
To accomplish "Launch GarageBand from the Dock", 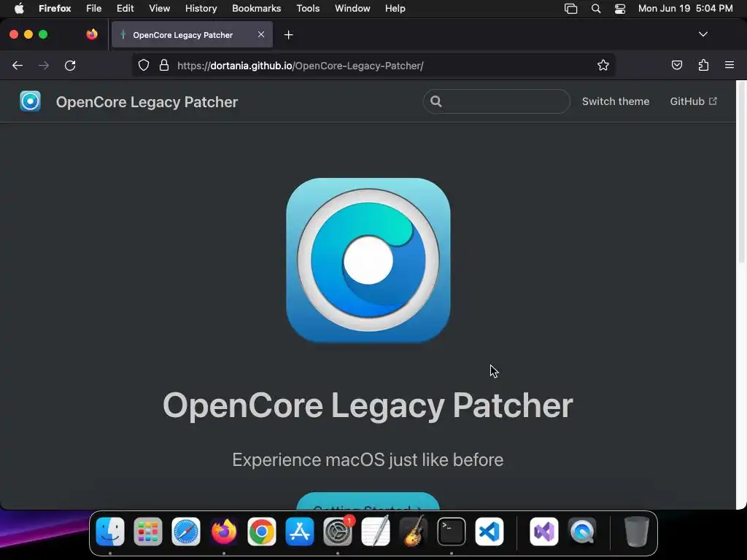I will [x=414, y=532].
